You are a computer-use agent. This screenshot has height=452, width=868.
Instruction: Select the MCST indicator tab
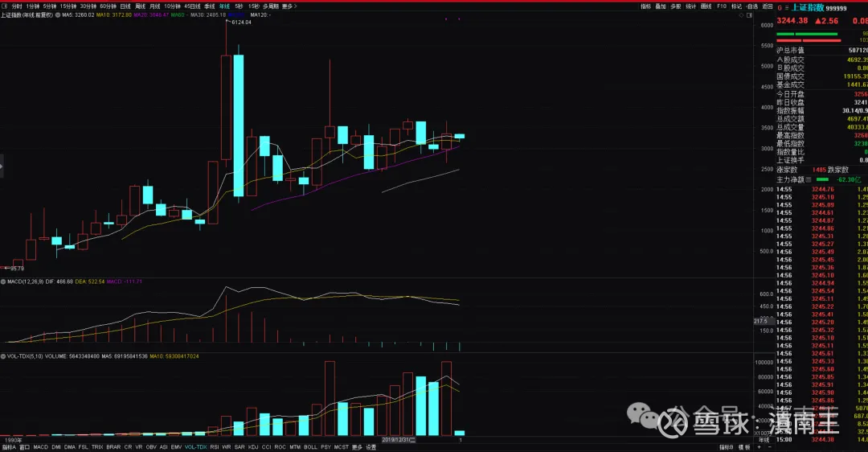click(x=342, y=447)
